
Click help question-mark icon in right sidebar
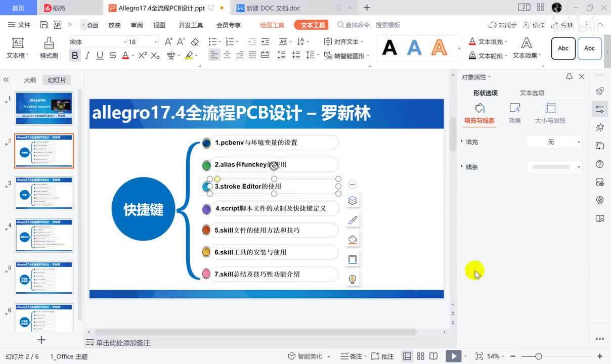600,164
